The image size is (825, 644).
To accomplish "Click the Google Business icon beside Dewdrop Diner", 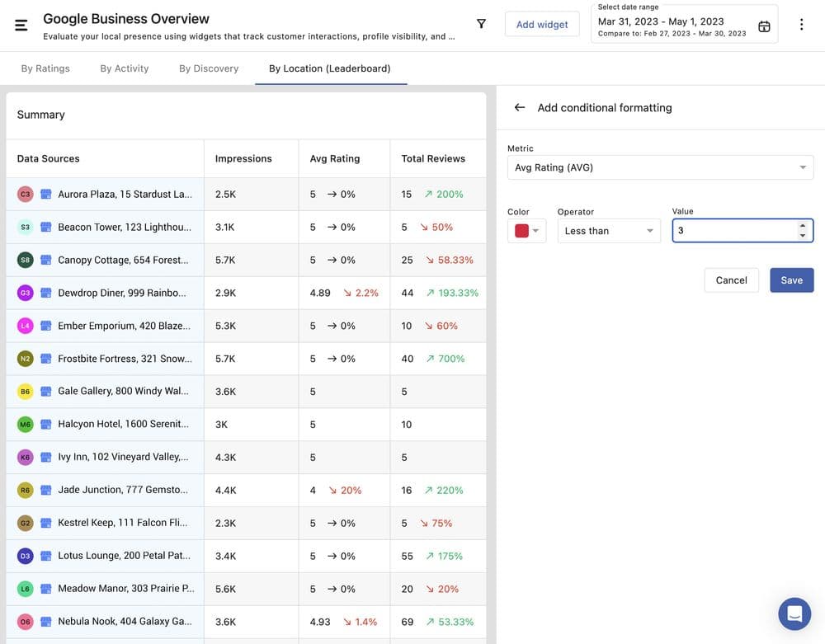I will pos(46,293).
